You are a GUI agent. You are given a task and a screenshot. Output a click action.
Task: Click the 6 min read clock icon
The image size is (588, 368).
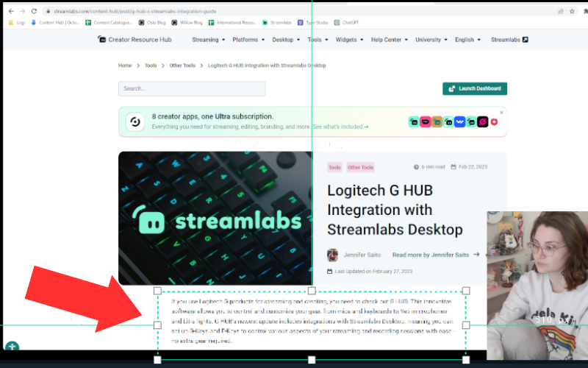(x=416, y=167)
